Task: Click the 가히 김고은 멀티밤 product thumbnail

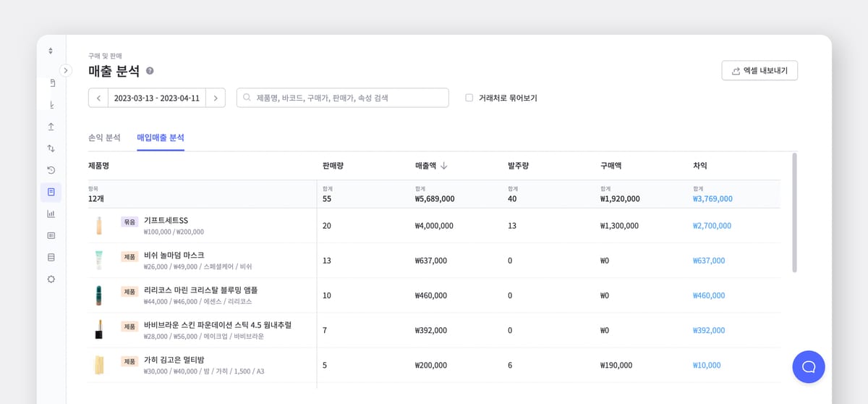Action: pos(98,365)
